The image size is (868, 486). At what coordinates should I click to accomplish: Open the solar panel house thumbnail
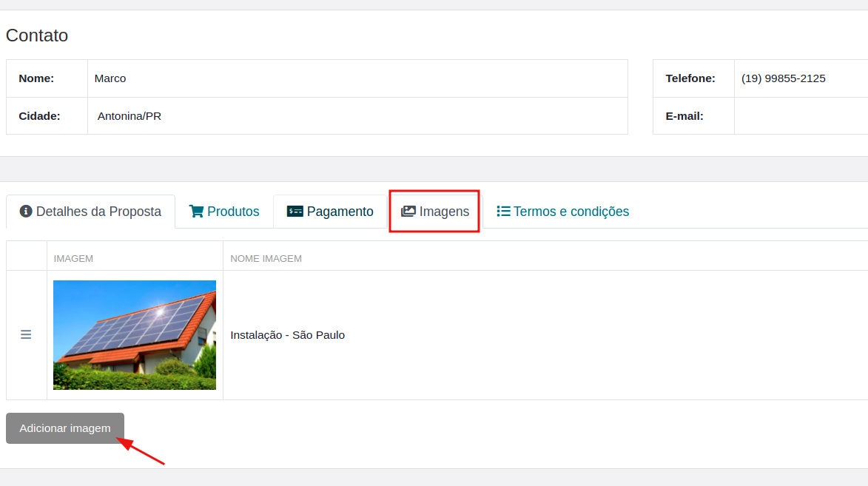click(135, 335)
